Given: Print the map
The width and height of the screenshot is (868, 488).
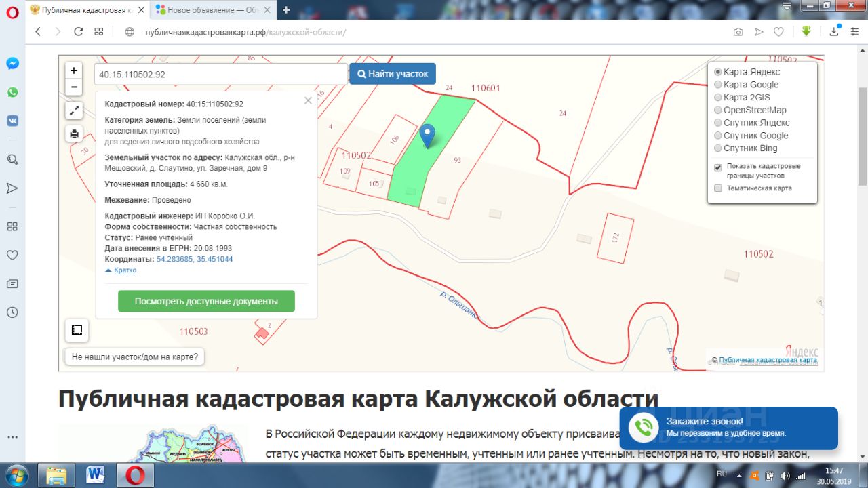Looking at the screenshot, I should pyautogui.click(x=74, y=134).
